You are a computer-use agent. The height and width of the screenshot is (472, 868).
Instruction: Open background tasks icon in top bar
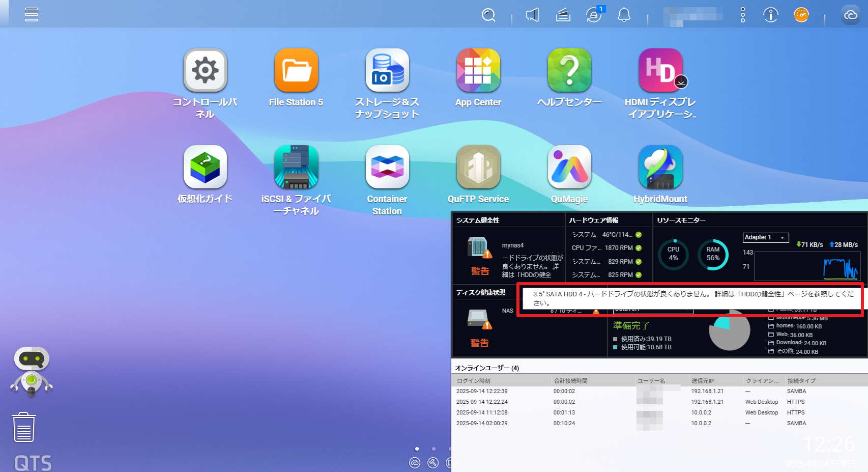563,15
